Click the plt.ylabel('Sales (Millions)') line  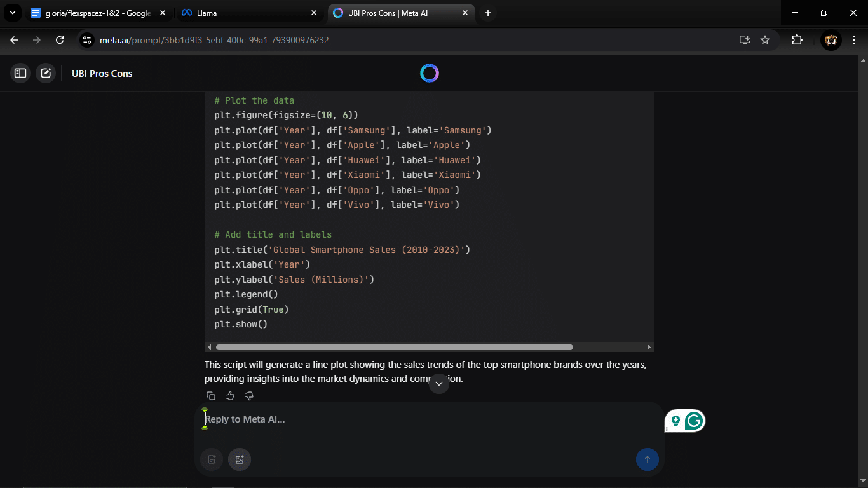(x=294, y=280)
